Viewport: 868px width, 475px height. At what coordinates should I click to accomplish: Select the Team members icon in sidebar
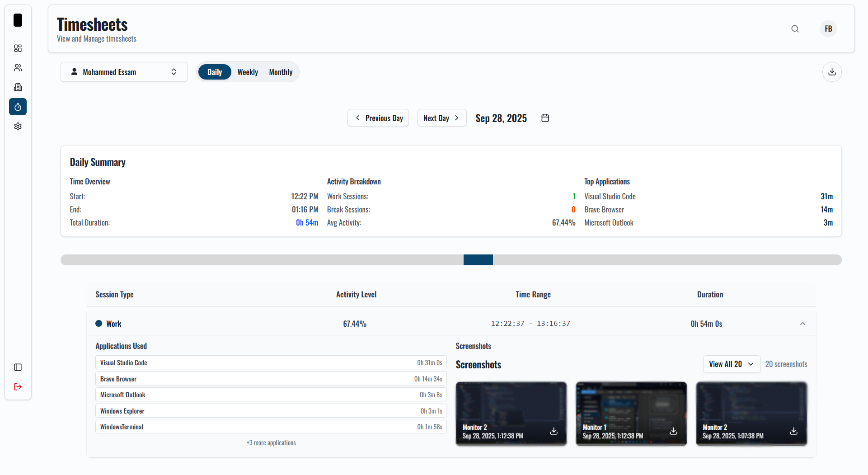pyautogui.click(x=18, y=68)
